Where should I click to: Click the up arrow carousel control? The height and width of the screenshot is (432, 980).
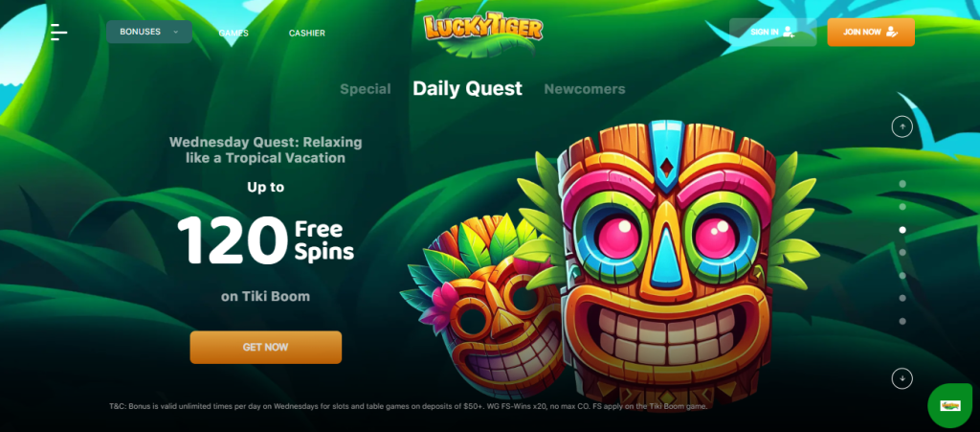pos(902,126)
